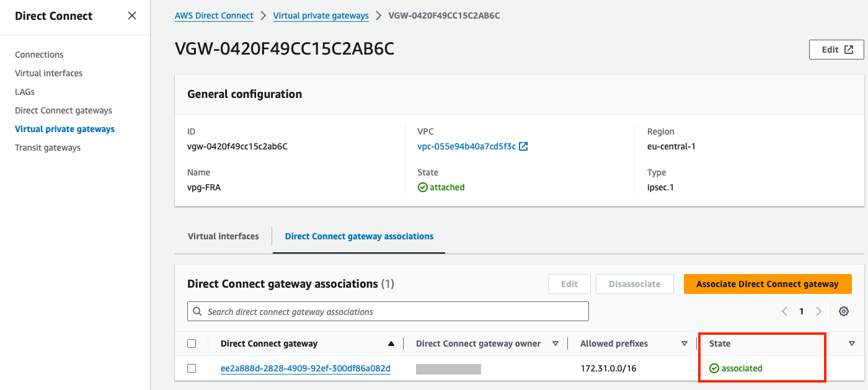Image resolution: width=868 pixels, height=390 pixels.
Task: Sort by Direct Connect gateway column
Action: pyautogui.click(x=391, y=343)
